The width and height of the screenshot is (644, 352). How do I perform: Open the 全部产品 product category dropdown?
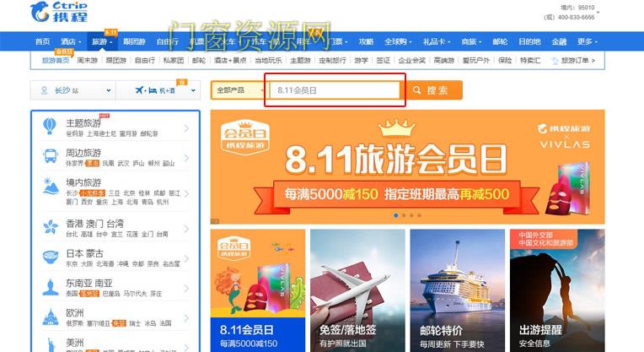pos(239,90)
